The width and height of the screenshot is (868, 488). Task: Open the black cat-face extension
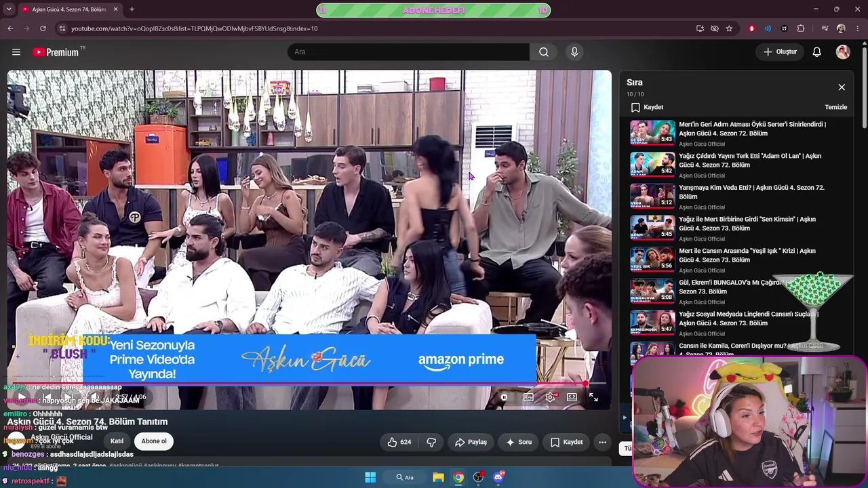tap(785, 28)
